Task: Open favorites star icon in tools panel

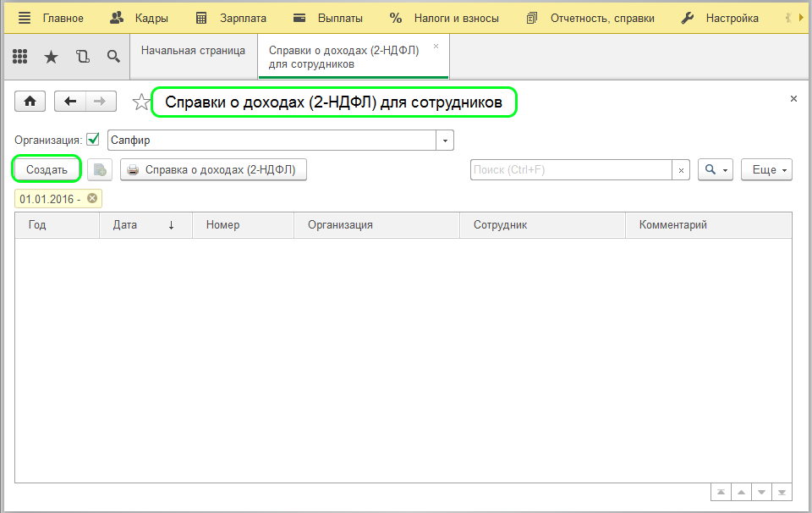Action: click(51, 57)
